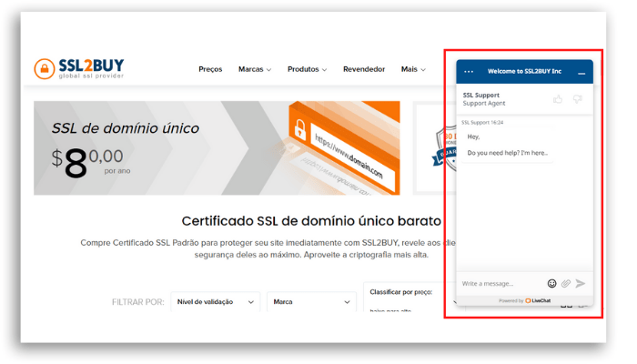Open the Nível de validação filter dropdown
Screen dimensions: 637x364
216,302
